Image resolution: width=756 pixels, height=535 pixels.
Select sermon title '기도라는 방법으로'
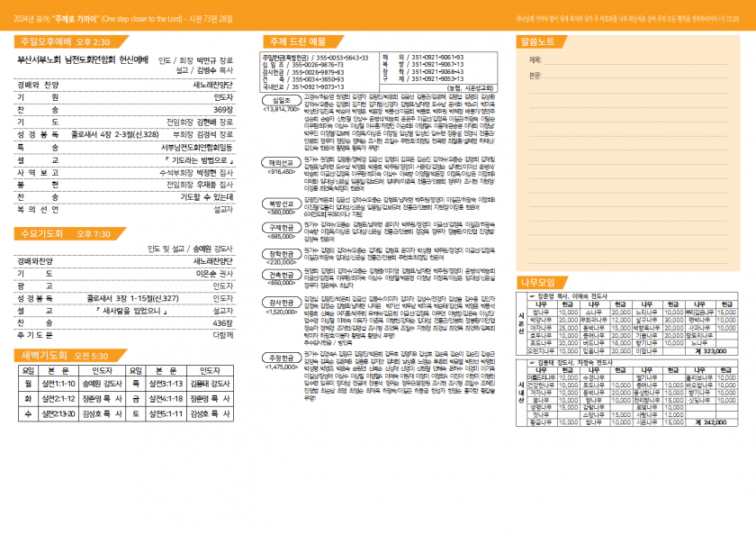coord(199,159)
